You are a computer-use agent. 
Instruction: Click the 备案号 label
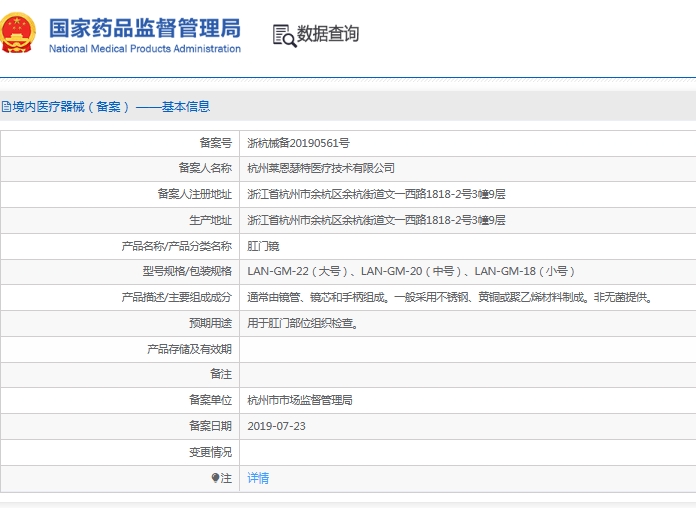[x=215, y=143]
